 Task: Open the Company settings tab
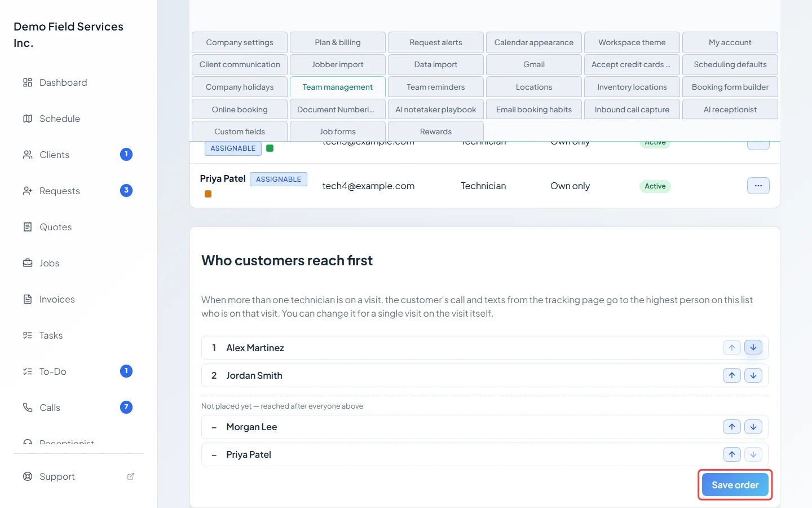click(x=240, y=42)
